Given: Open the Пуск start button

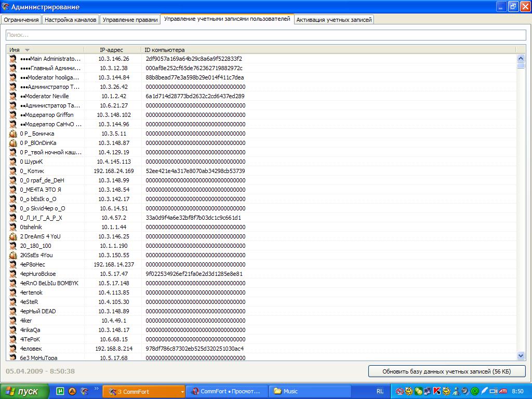Looking at the screenshot, I should pyautogui.click(x=24, y=391).
